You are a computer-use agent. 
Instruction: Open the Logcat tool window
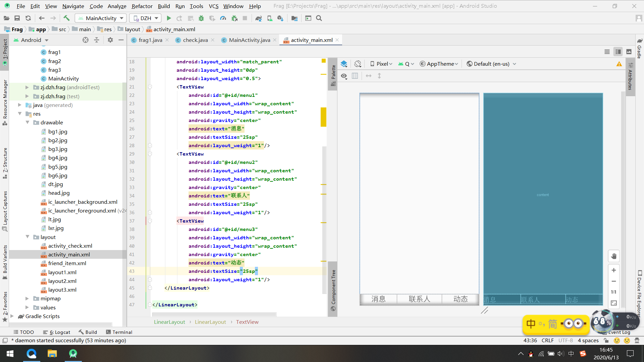[60, 332]
